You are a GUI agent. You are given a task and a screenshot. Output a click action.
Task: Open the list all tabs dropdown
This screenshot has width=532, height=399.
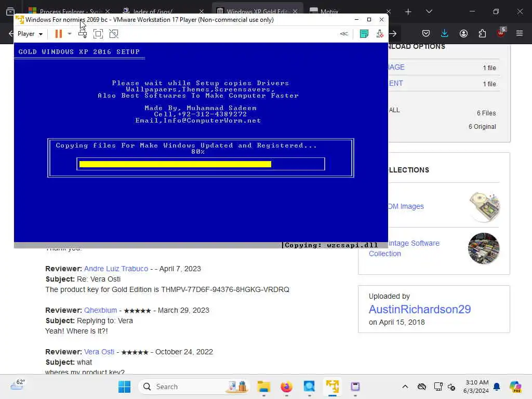coord(429,11)
